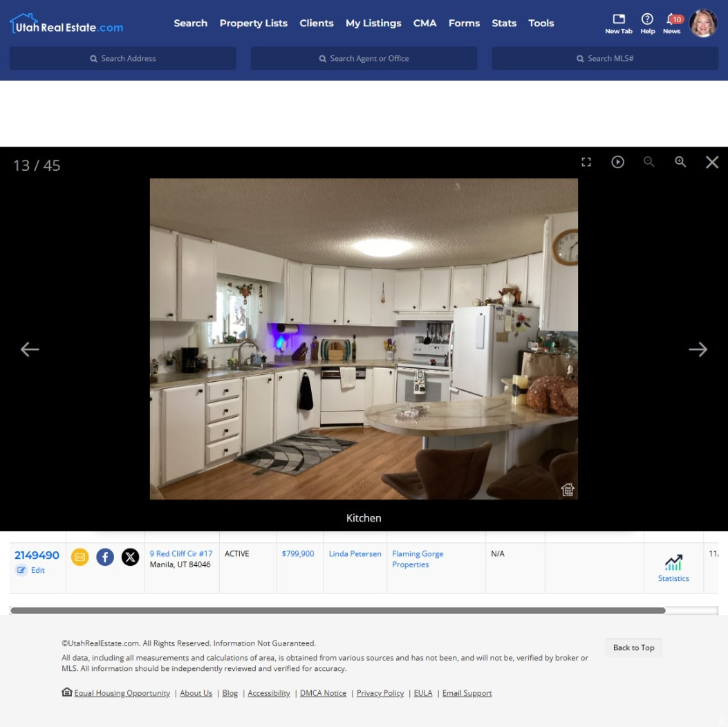Open your profile avatar picture
This screenshot has width=728, height=727.
click(703, 23)
